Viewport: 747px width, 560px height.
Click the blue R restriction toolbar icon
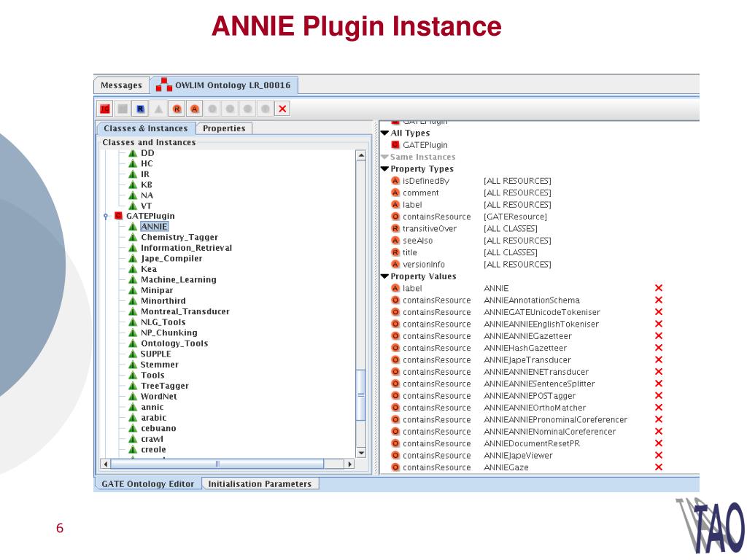[x=140, y=109]
